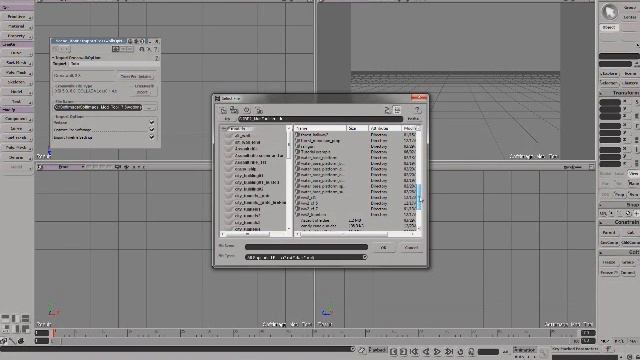
Task: Click the audio headphone icon
Action: 471,351
